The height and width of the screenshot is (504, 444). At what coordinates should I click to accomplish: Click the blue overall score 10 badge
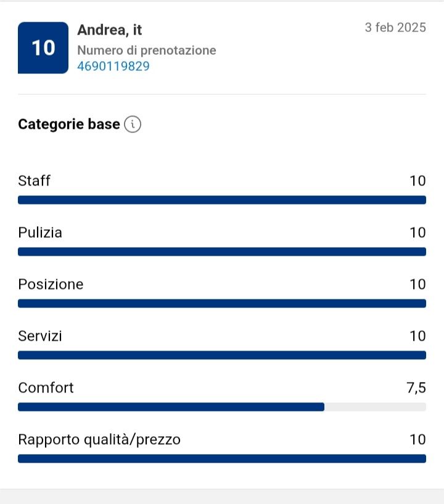(x=43, y=48)
